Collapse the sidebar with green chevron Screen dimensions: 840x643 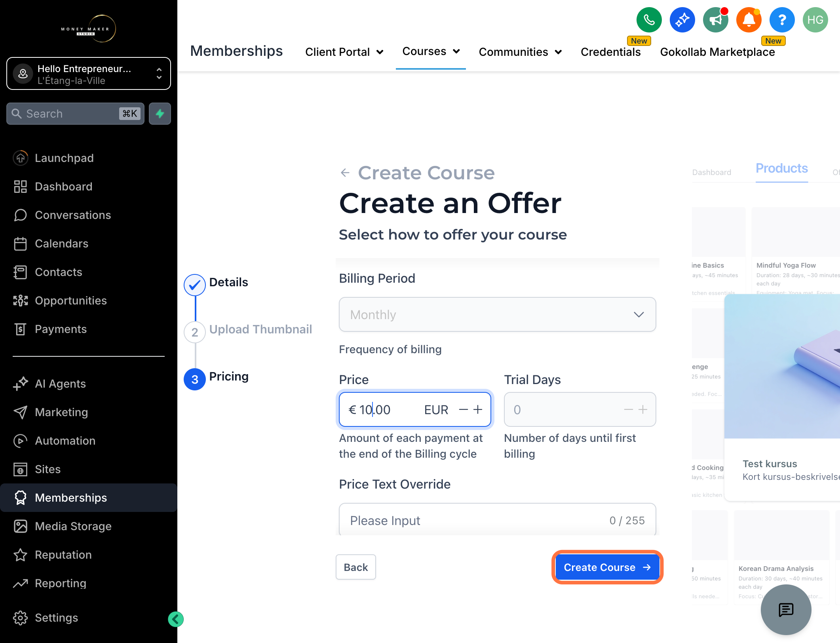click(x=176, y=619)
